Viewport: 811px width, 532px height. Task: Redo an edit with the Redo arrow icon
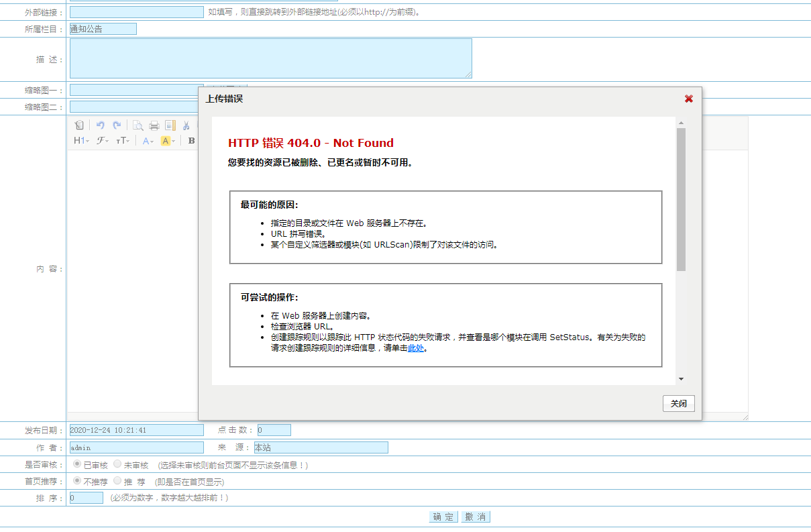[x=115, y=125]
